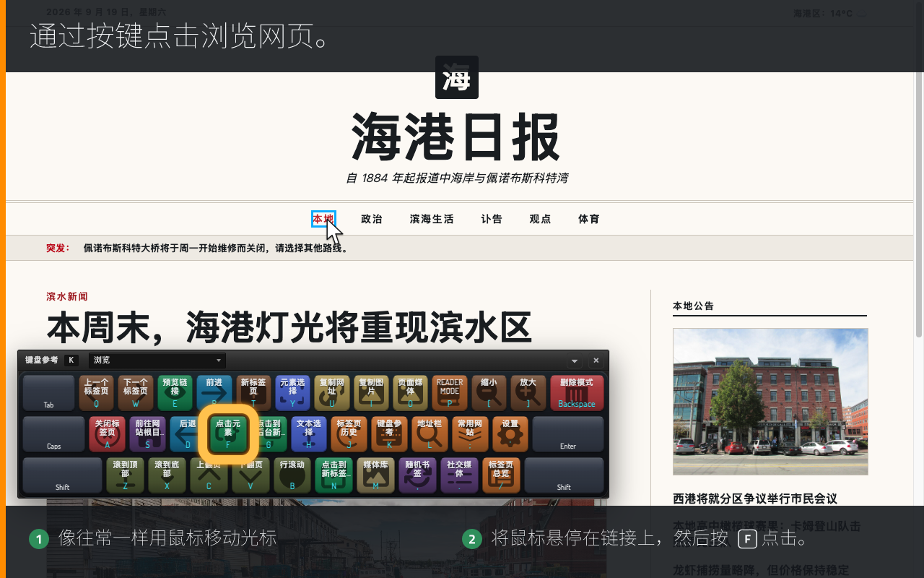Open 标签页历史 (J) key icon
924x578 pixels.
click(349, 434)
